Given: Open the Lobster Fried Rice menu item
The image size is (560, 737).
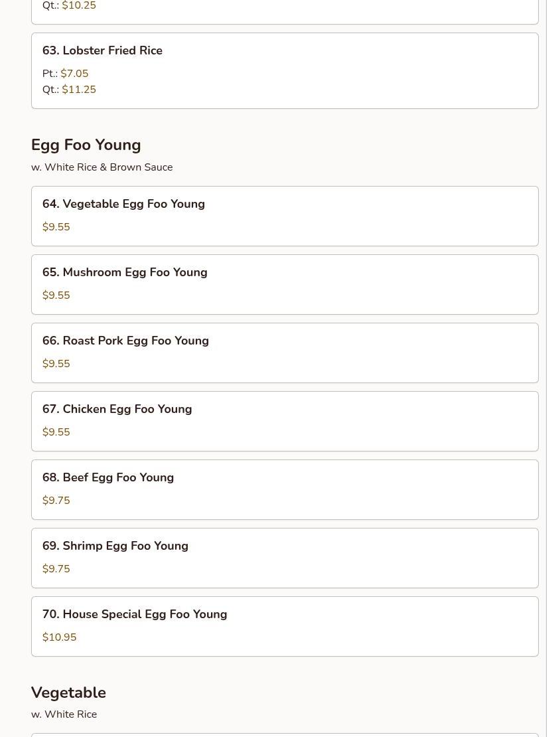Looking at the screenshot, I should pyautogui.click(x=102, y=51).
